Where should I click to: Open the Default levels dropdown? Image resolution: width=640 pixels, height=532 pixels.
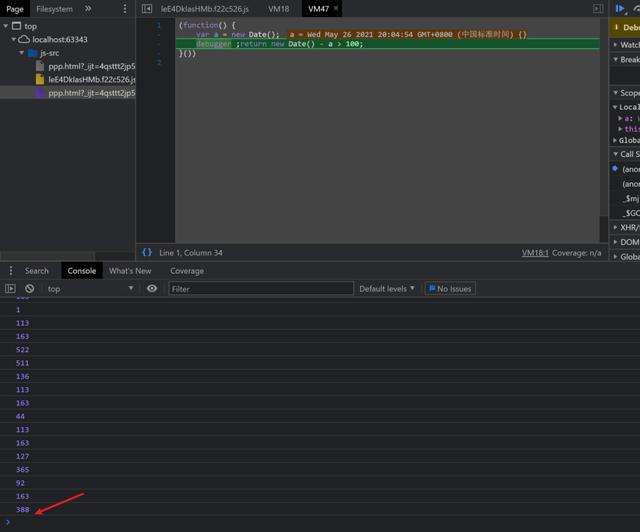point(387,289)
